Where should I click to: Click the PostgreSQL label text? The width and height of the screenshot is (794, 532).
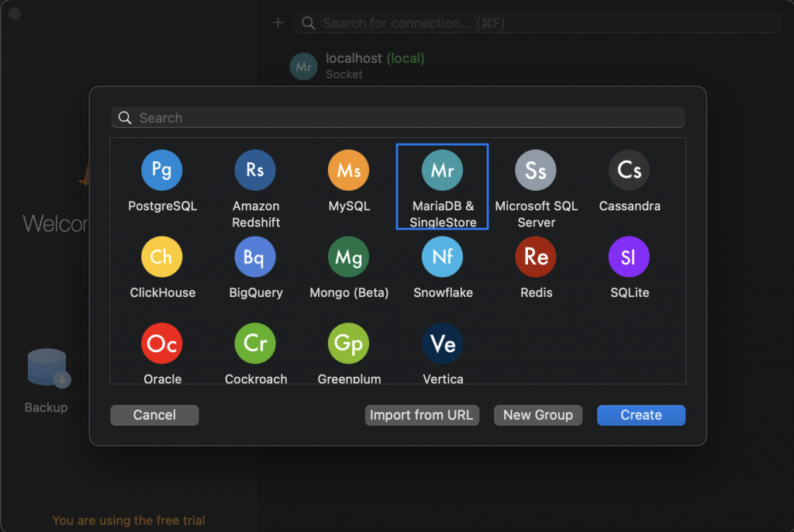(x=163, y=206)
